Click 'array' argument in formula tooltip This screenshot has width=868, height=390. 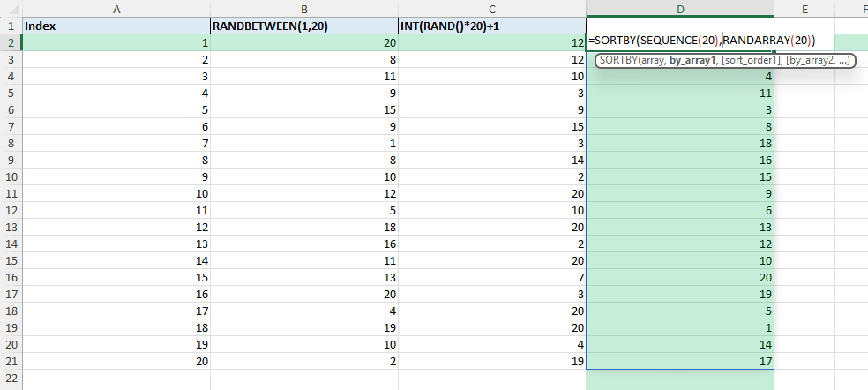click(x=652, y=61)
